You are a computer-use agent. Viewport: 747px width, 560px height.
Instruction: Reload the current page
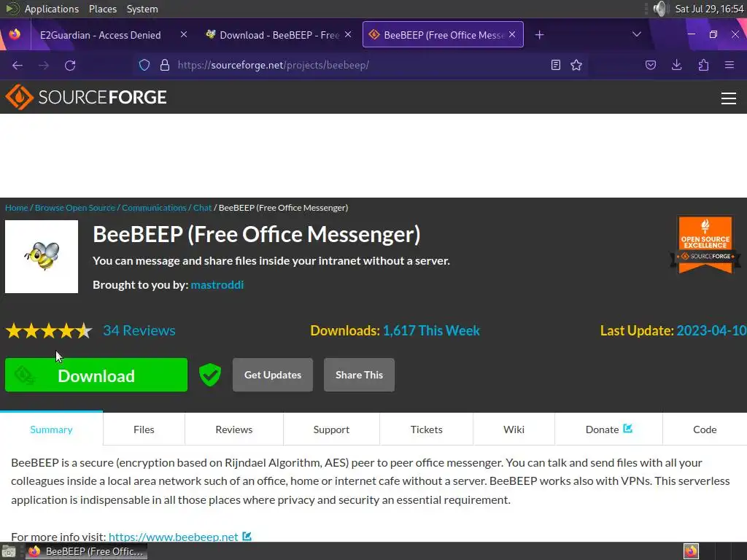coord(70,65)
